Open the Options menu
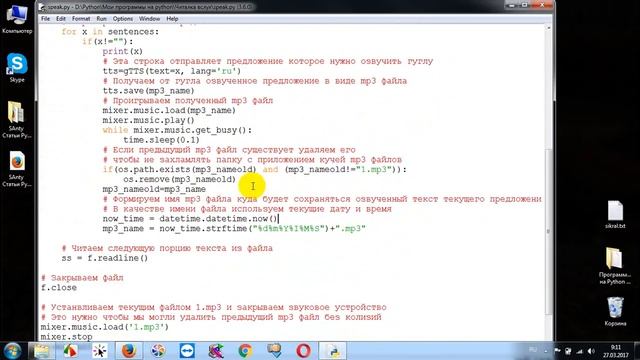Screen dimensions: 640x360 pyautogui.click(x=123, y=19)
